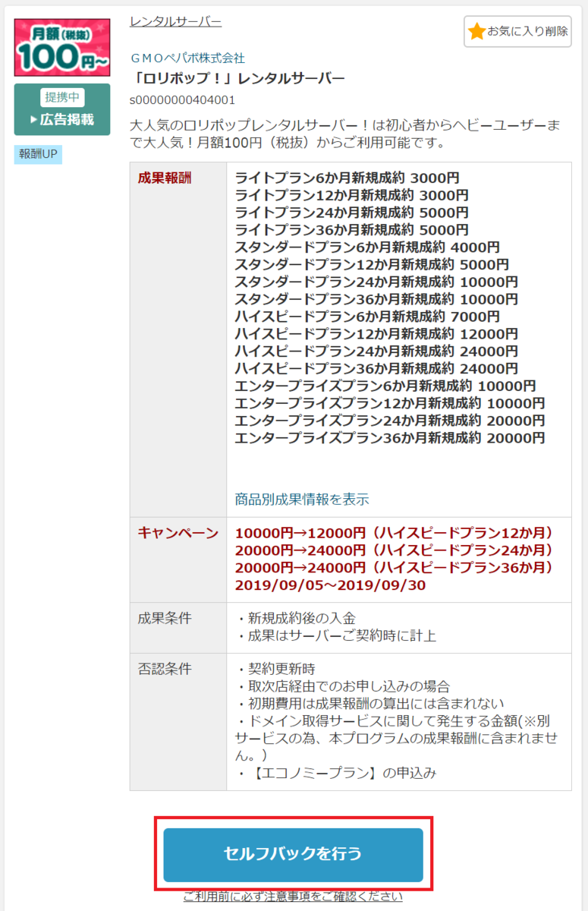
Task: Click ハイスピードプラン12か月新規成約 12000円 row
Action: point(376,334)
